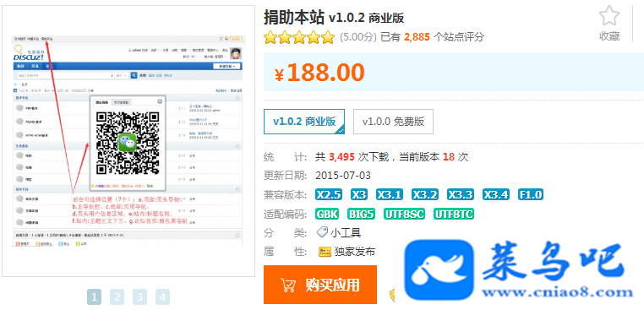644x310 pixels.
Task: Switch to screenshot page 1
Action: (x=94, y=296)
